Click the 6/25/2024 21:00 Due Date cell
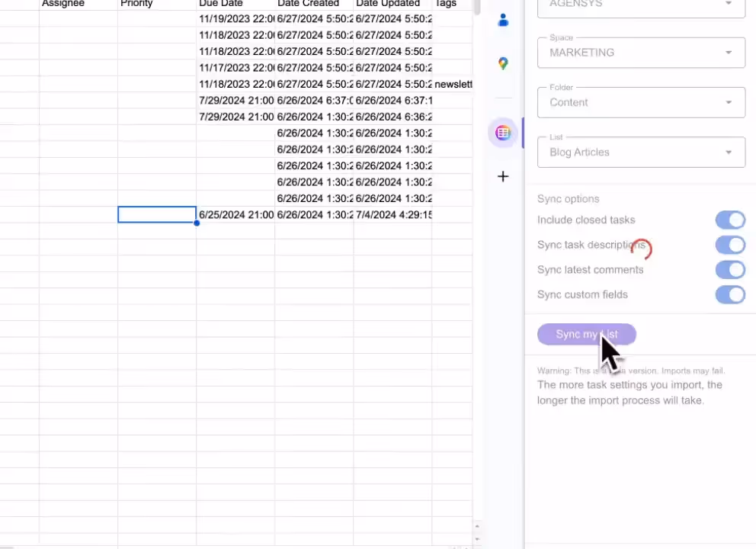 235,215
